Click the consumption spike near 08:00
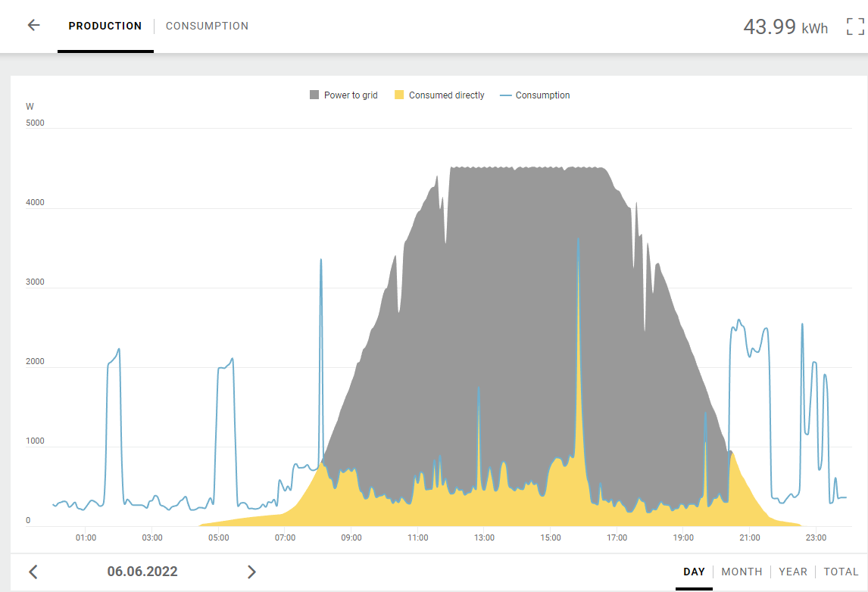868x592 pixels. (x=321, y=262)
